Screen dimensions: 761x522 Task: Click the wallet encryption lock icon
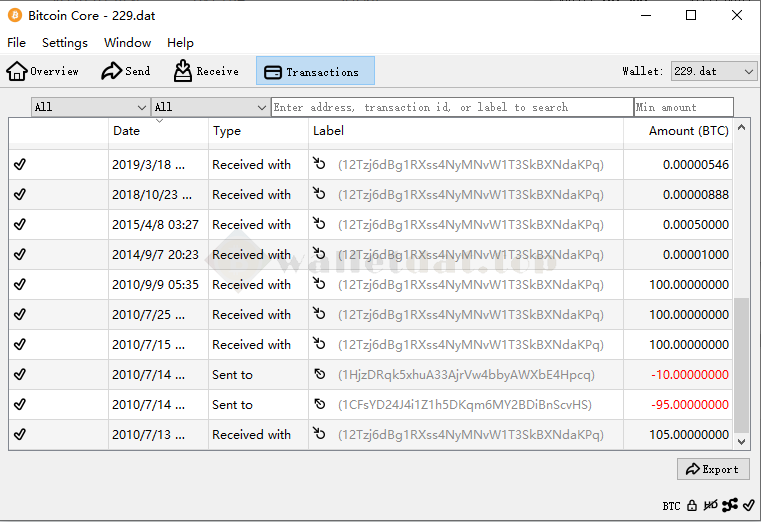[691, 506]
